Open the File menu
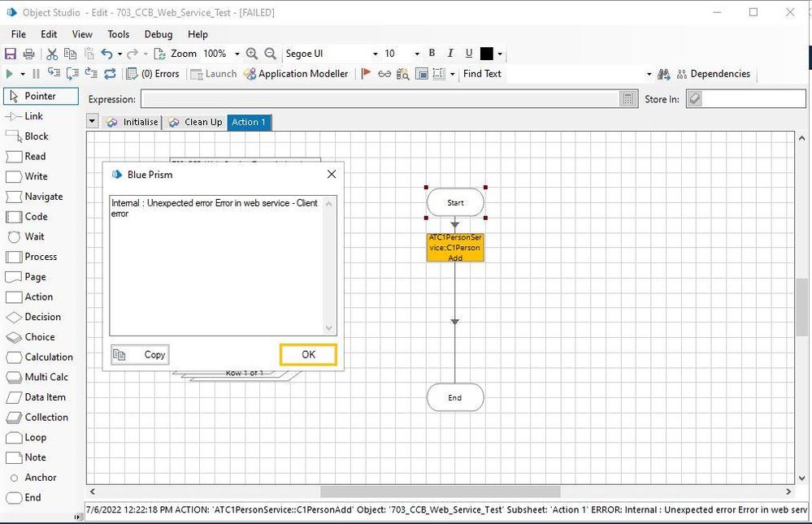The height and width of the screenshot is (524, 812). [x=19, y=34]
